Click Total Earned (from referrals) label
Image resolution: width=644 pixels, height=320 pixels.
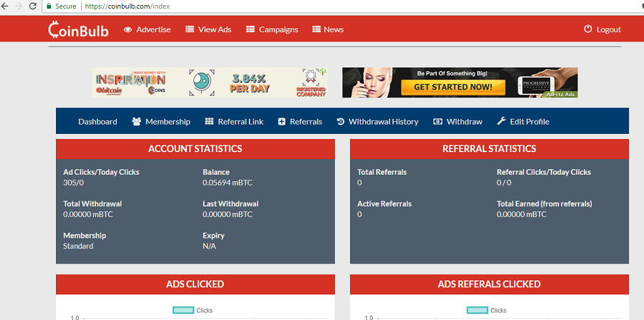point(545,204)
